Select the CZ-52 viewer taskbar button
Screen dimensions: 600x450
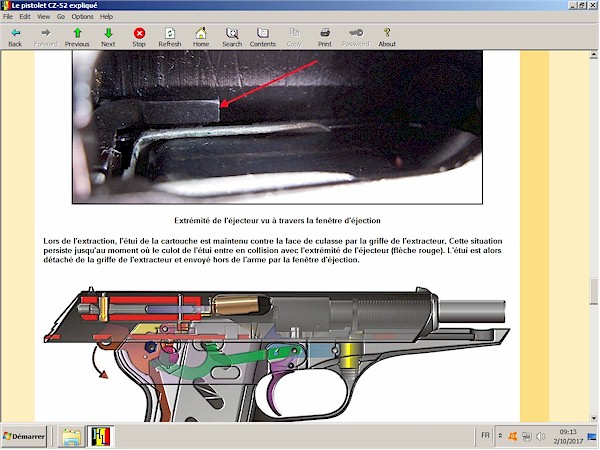click(x=101, y=437)
